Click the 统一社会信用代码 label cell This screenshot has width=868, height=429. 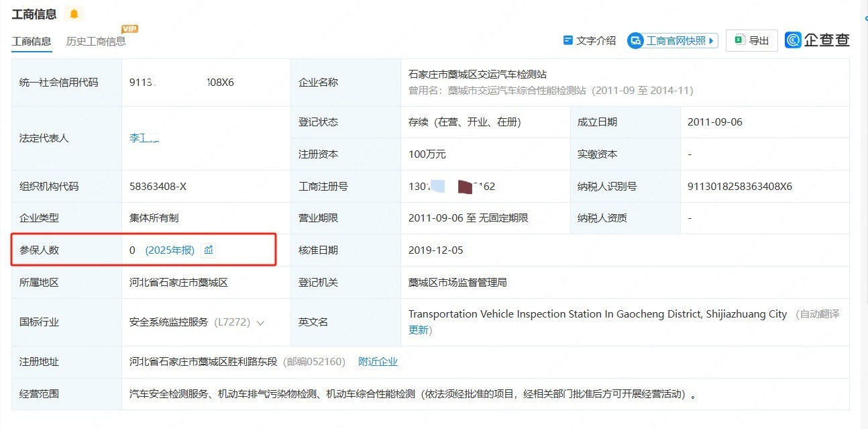pos(66,82)
